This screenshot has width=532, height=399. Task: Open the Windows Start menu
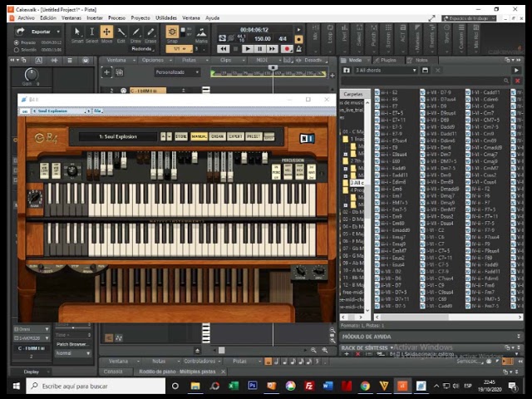pos(16,386)
